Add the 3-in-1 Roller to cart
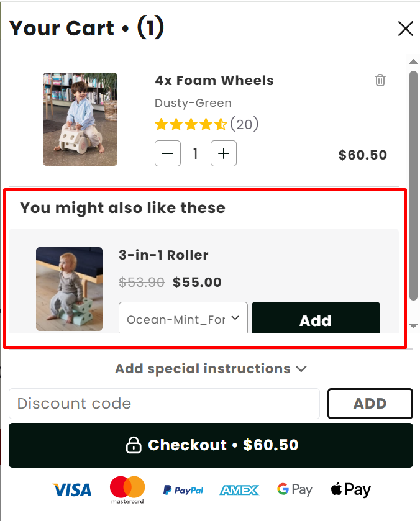Viewport: 420px width, 521px height. click(316, 319)
